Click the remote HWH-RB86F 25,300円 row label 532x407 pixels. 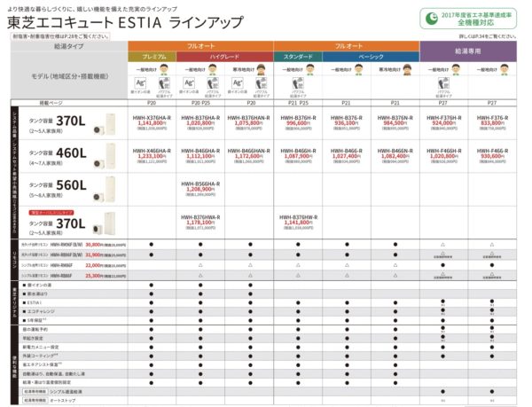(x=74, y=276)
